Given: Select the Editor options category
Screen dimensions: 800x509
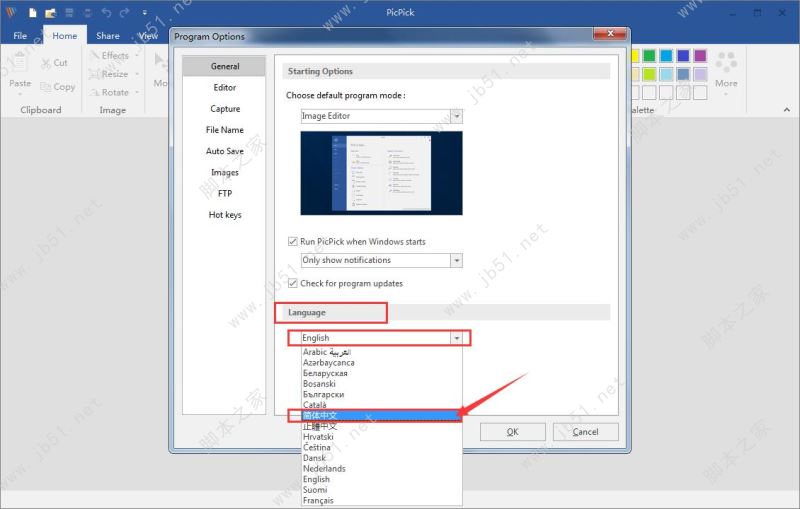Looking at the screenshot, I should click(x=224, y=88).
